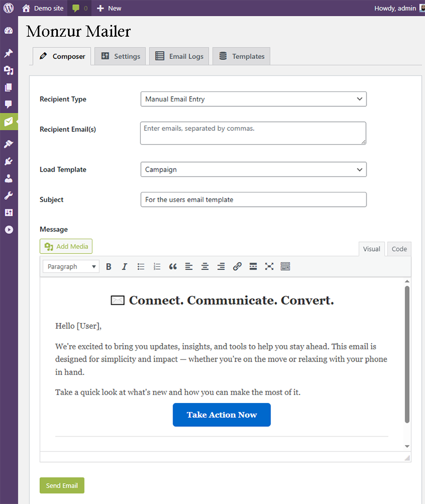Screen dimensions: 425x504
Task: Enter fullscreen editor mode
Action: coord(269,266)
